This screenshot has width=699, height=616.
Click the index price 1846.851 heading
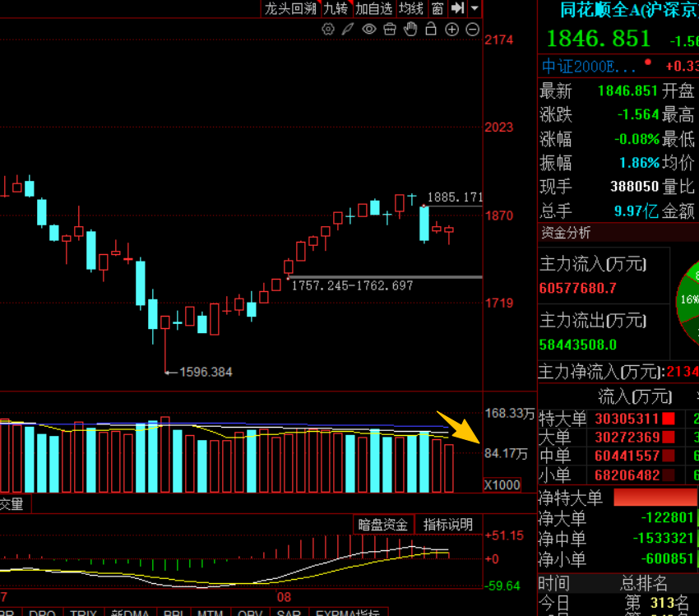click(598, 39)
